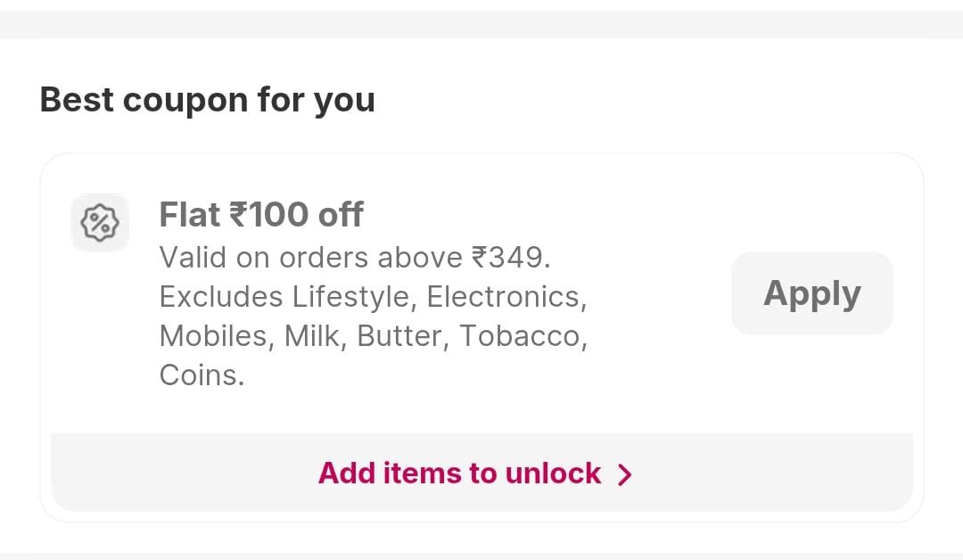963x560 pixels.
Task: Expand the chevron beside Add items to unlock
Action: tap(625, 474)
